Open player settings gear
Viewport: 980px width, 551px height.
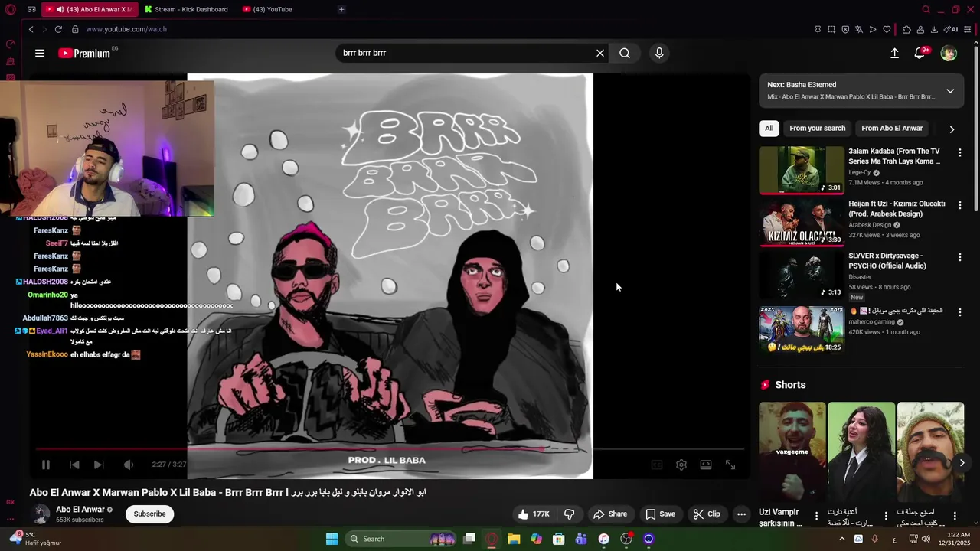pyautogui.click(x=681, y=465)
